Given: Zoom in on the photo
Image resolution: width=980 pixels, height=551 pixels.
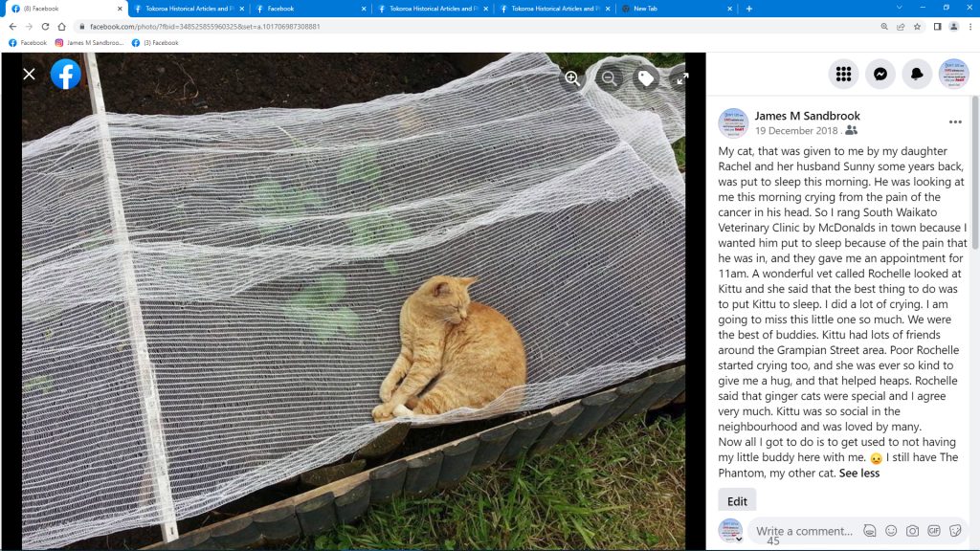Looking at the screenshot, I should point(572,78).
